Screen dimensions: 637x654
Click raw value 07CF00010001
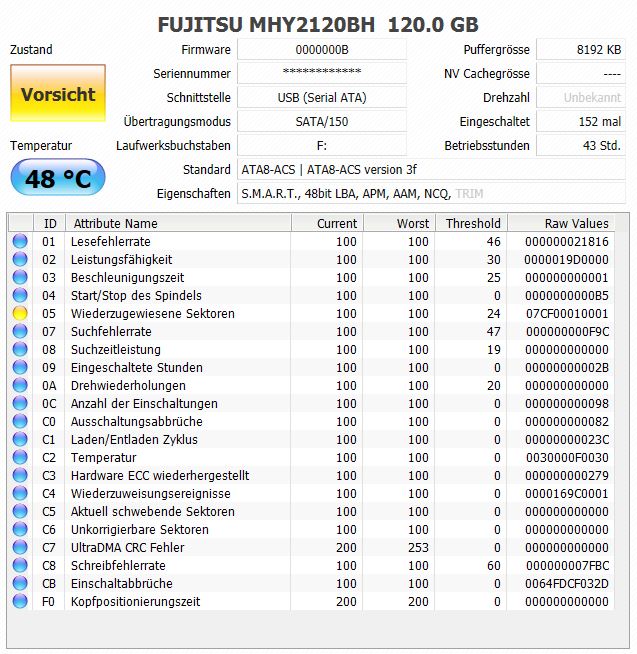click(567, 313)
